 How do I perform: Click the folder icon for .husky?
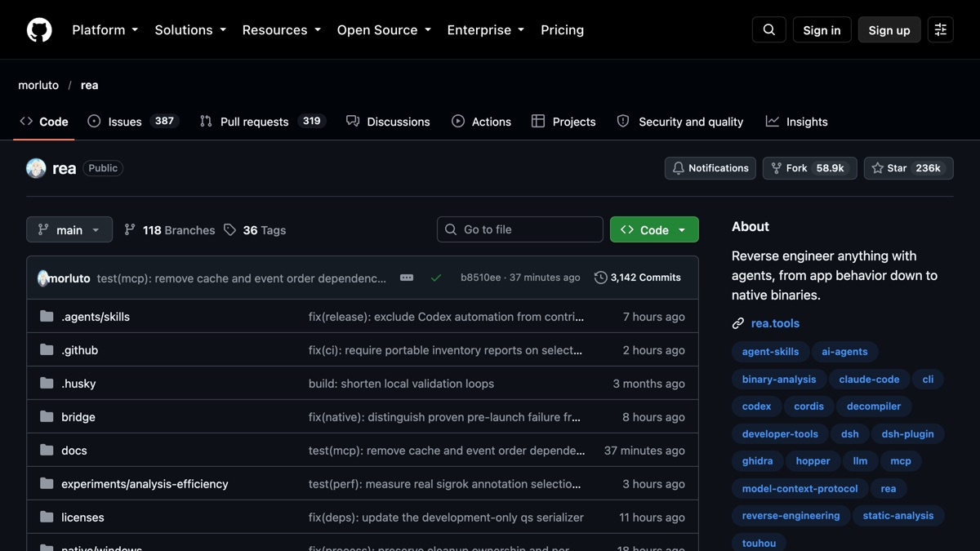[x=47, y=384]
